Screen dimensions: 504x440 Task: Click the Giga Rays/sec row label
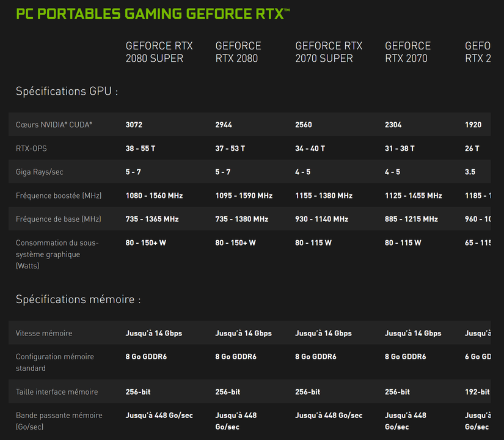[40, 172]
